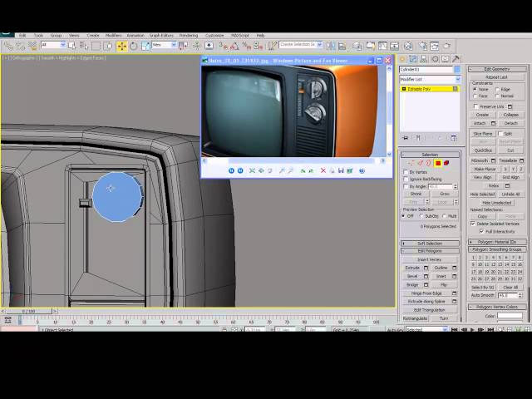The width and height of the screenshot is (532, 399).
Task: Open the Hierarchy command panel tab
Action: (424, 59)
